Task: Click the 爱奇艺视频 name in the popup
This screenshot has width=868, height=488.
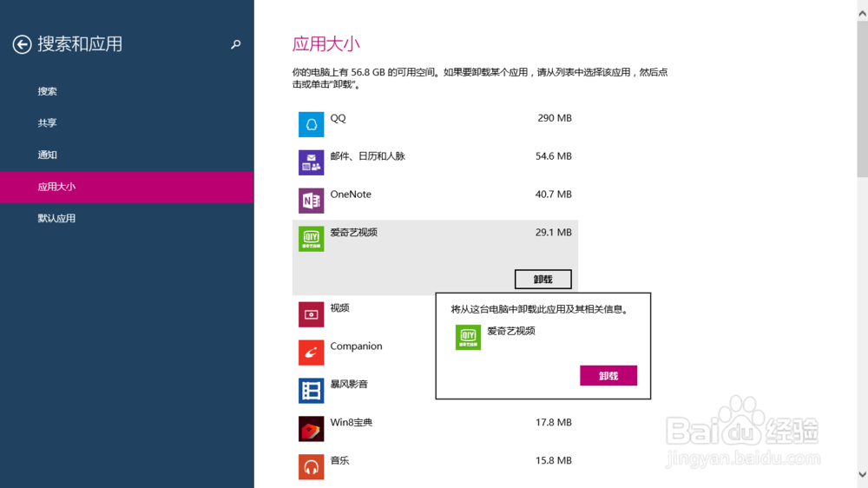Action: [x=511, y=331]
